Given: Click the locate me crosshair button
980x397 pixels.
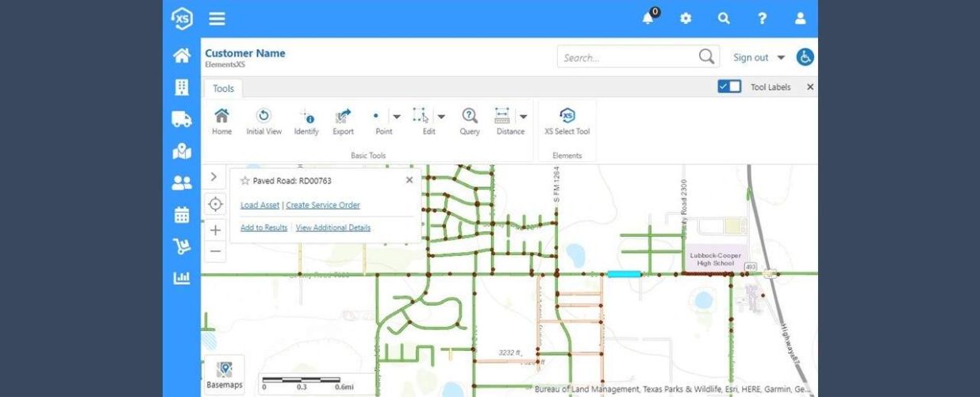Looking at the screenshot, I should [215, 204].
